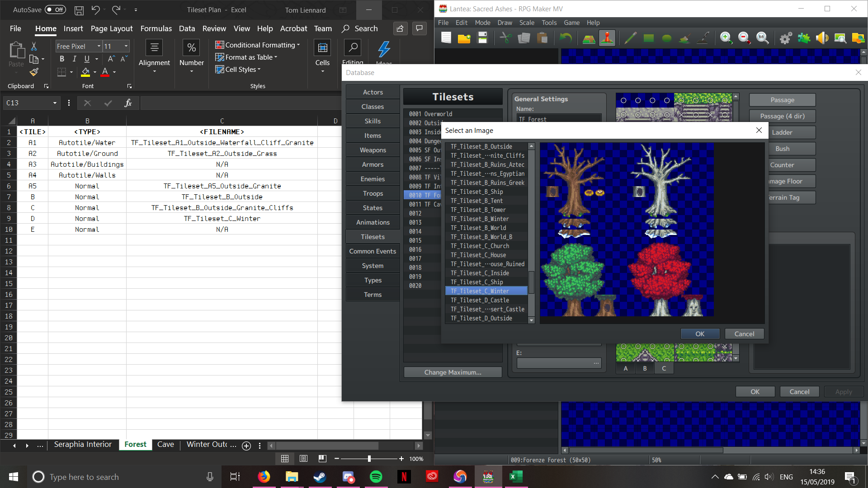The height and width of the screenshot is (488, 868).
Task: Click the Excel zoom slider handle
Action: tap(369, 459)
